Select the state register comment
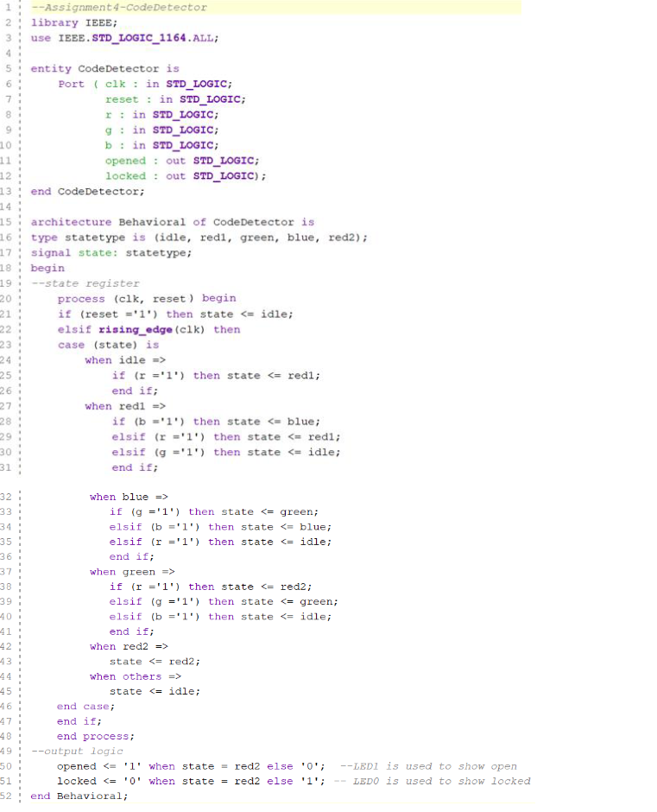The image size is (657, 812). (x=85, y=283)
